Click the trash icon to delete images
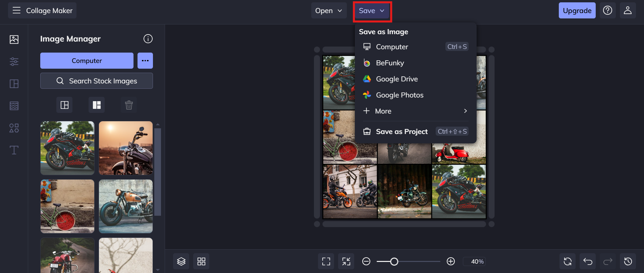Image resolution: width=644 pixels, height=273 pixels. [129, 105]
